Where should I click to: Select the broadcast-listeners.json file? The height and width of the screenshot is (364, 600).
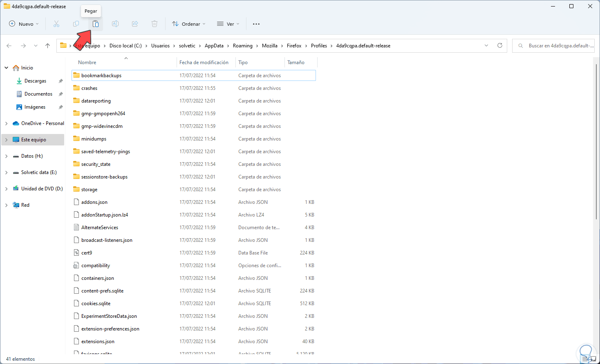point(194,240)
